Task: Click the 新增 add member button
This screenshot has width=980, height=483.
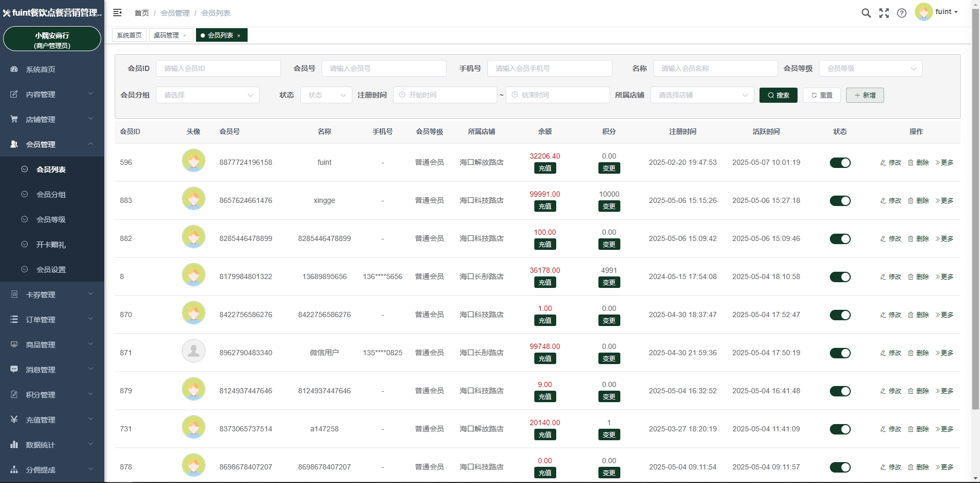Action: 865,95
